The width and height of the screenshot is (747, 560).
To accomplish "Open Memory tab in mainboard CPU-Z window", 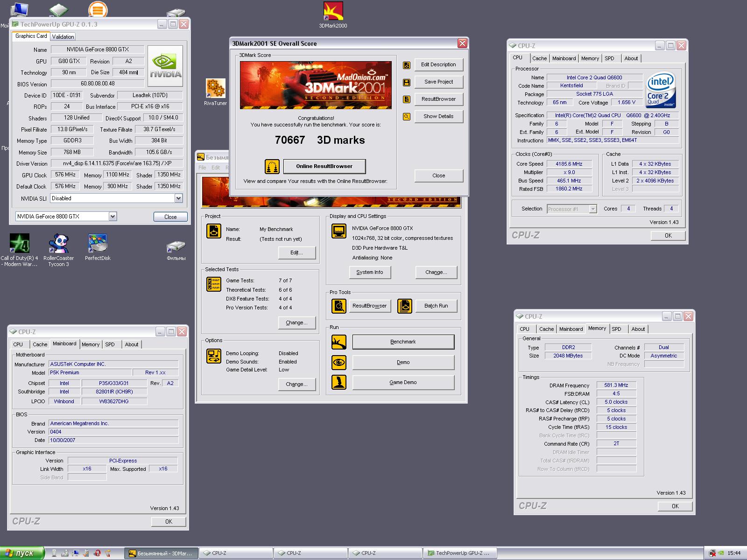I will pos(91,344).
